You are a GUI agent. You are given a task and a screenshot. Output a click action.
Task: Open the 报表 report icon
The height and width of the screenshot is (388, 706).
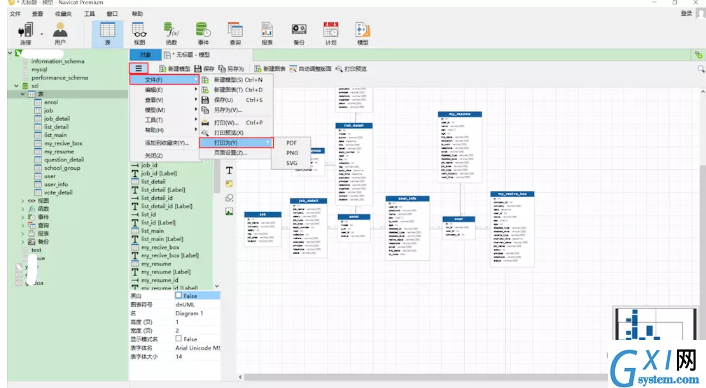267,34
